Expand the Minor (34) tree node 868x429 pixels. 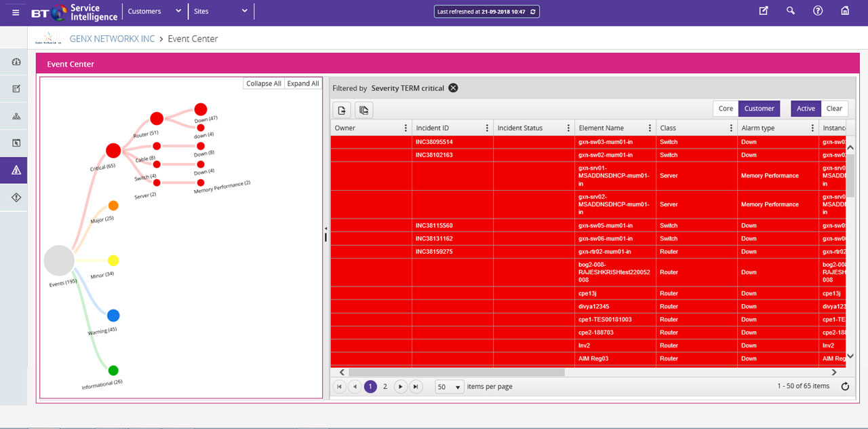point(113,261)
